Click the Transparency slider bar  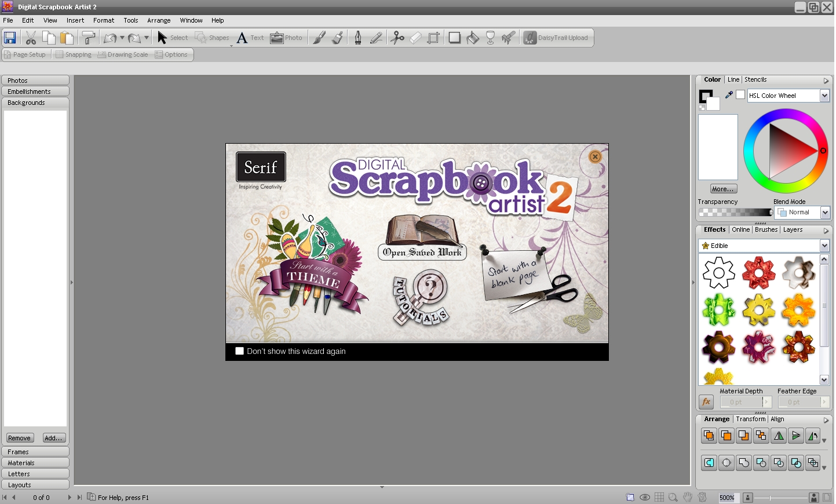tap(735, 213)
